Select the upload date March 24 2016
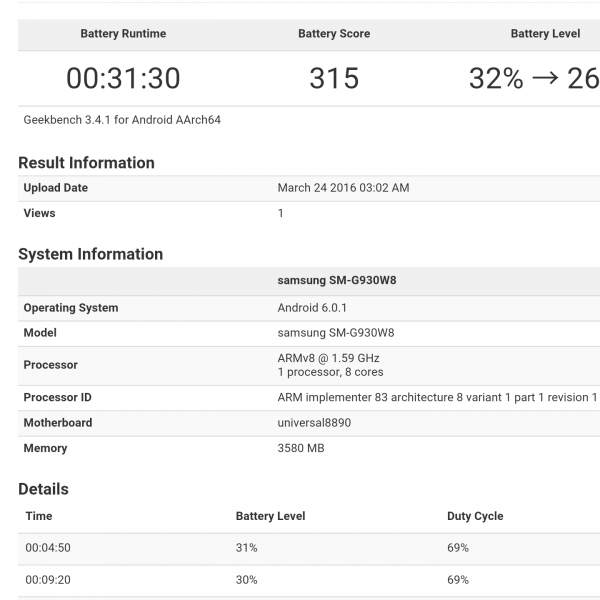The width and height of the screenshot is (600, 600). coord(343,188)
